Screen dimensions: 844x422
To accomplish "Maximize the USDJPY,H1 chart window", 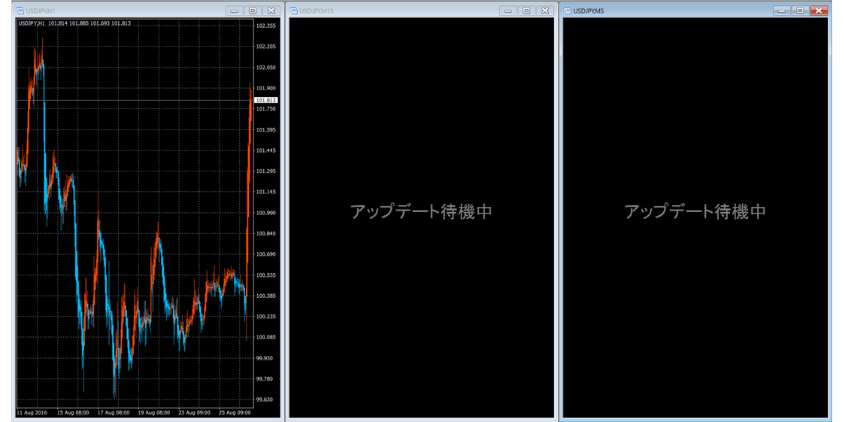I will 252,10.
